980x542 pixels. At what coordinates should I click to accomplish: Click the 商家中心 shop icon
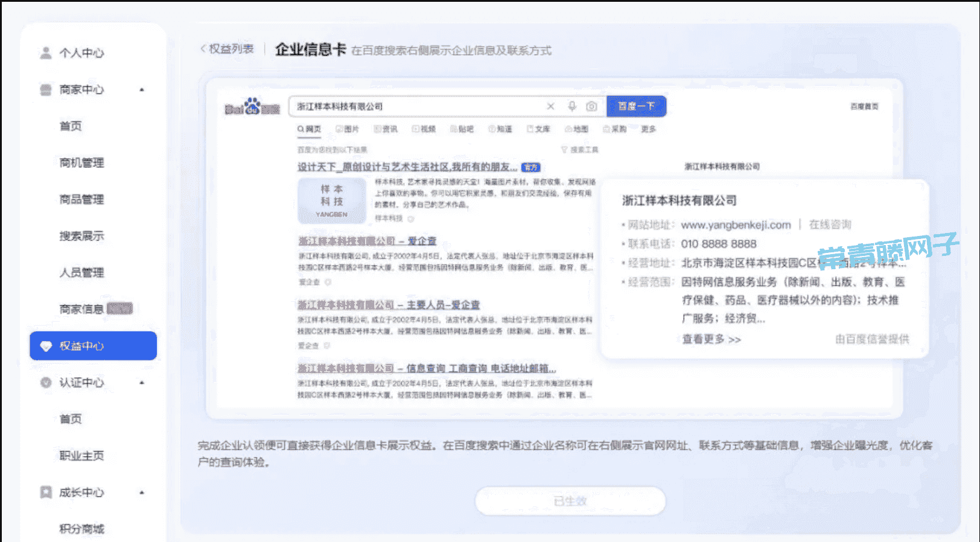click(45, 89)
